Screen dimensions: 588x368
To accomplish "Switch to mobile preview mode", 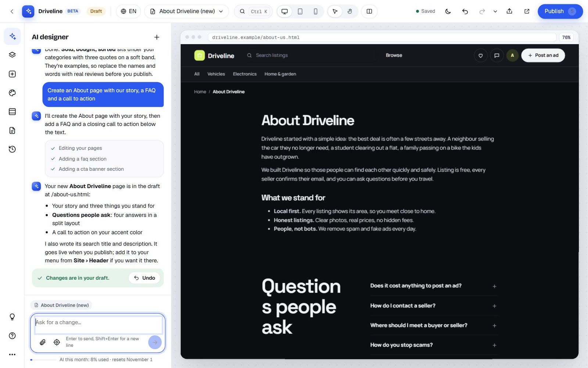I will [315, 11].
